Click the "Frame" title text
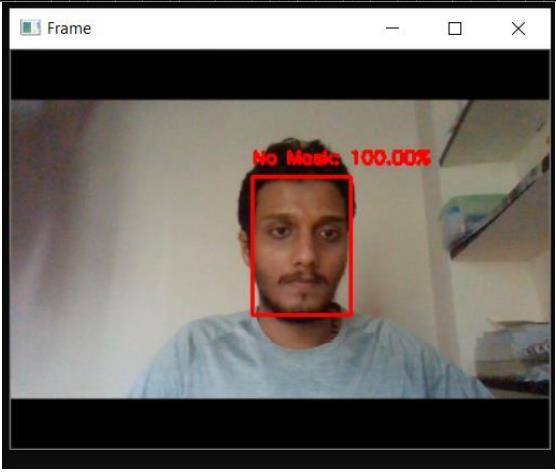 [69, 28]
